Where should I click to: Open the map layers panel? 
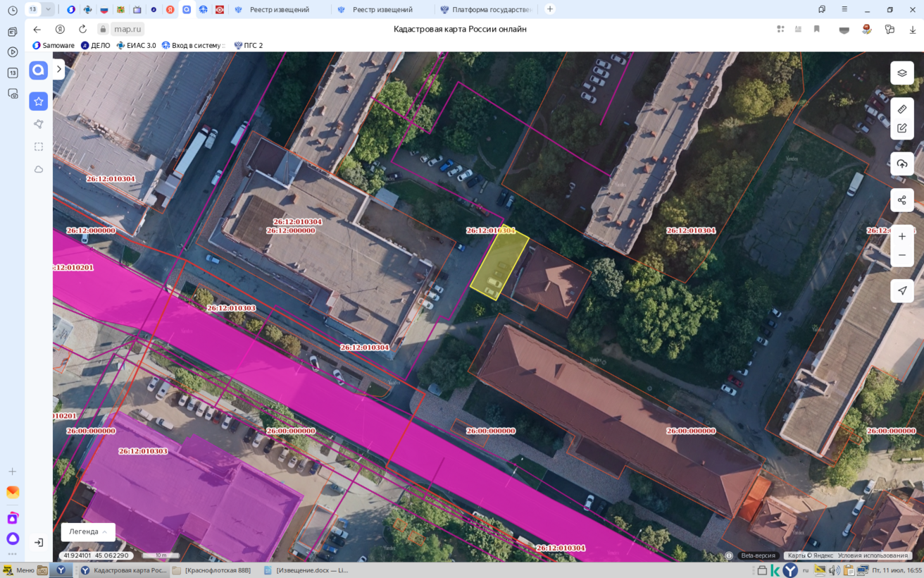click(x=901, y=73)
